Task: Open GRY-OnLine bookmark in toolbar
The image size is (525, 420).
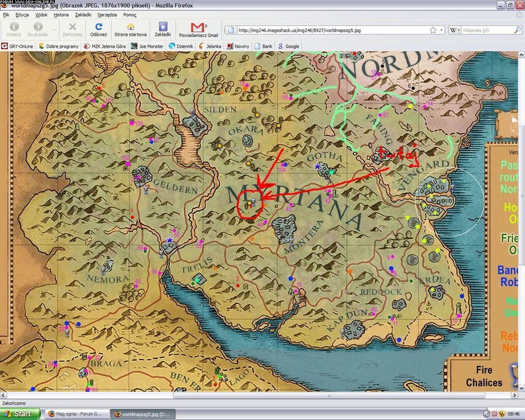Action: pyautogui.click(x=17, y=46)
